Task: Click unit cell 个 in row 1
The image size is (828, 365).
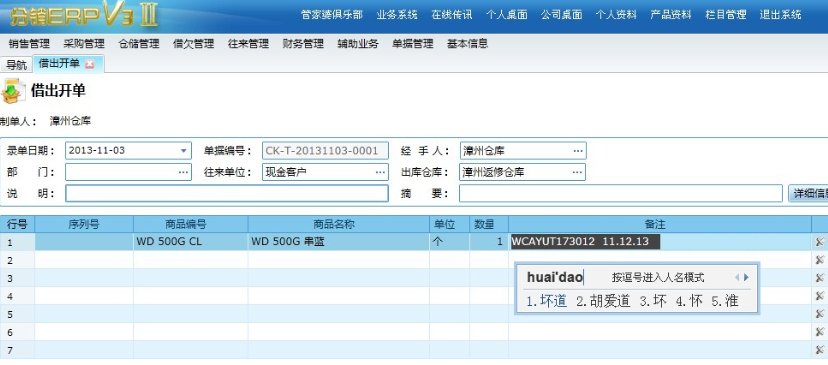Action: pyautogui.click(x=449, y=242)
